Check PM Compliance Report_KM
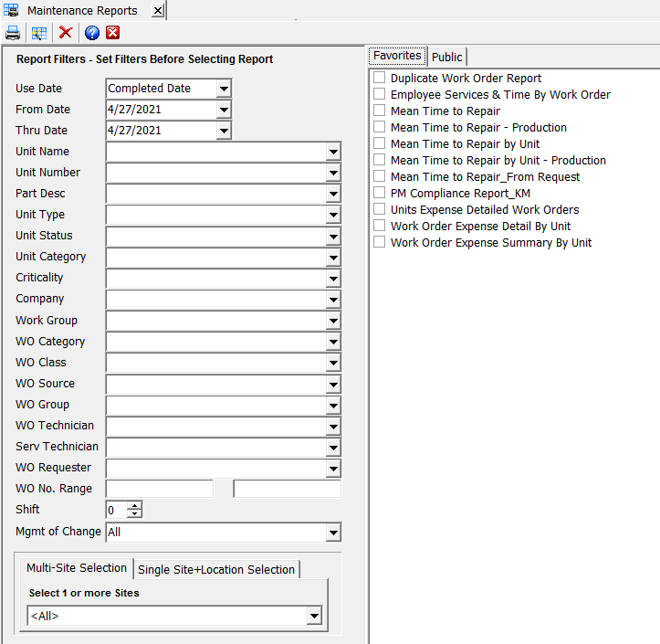 pyautogui.click(x=379, y=193)
